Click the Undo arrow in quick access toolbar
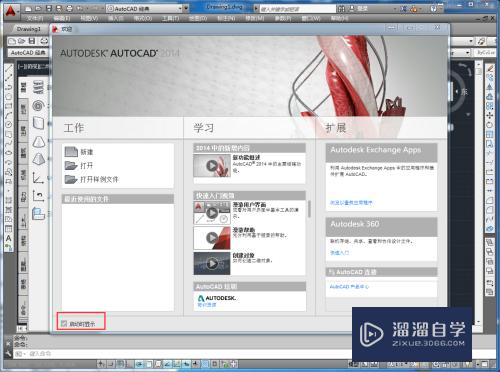This screenshot has height=372, width=500. click(x=80, y=8)
